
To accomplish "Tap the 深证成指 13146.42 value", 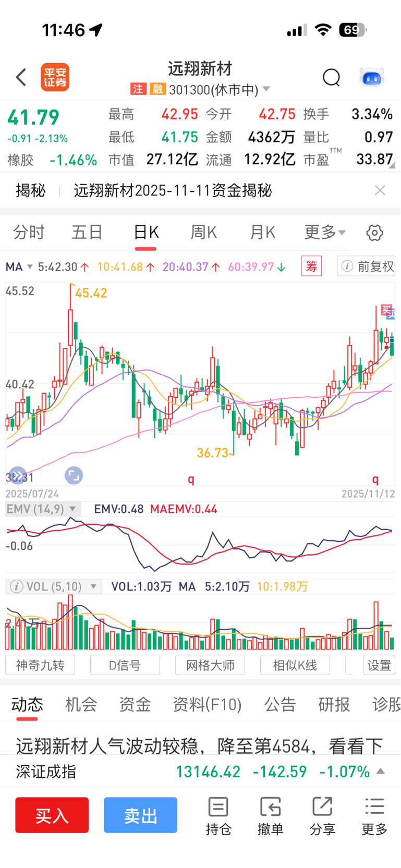I will [208, 772].
